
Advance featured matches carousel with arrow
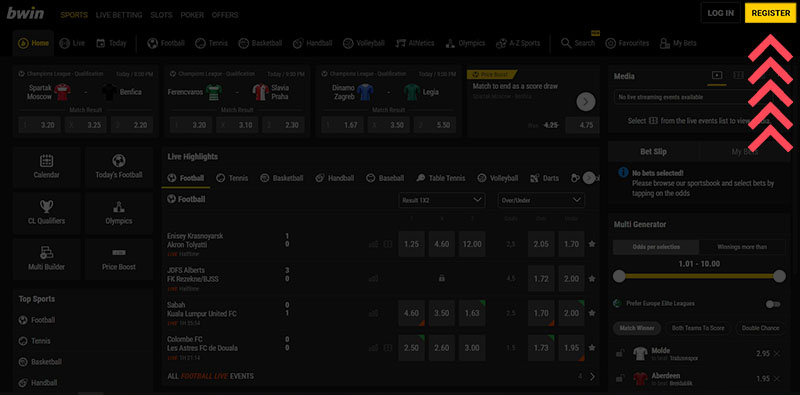586,102
